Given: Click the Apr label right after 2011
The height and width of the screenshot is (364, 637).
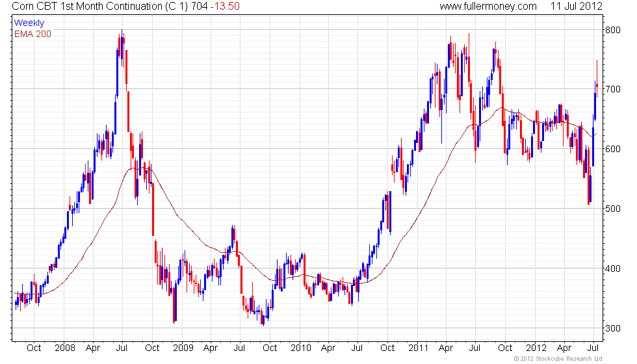Looking at the screenshot, I should point(446,348).
